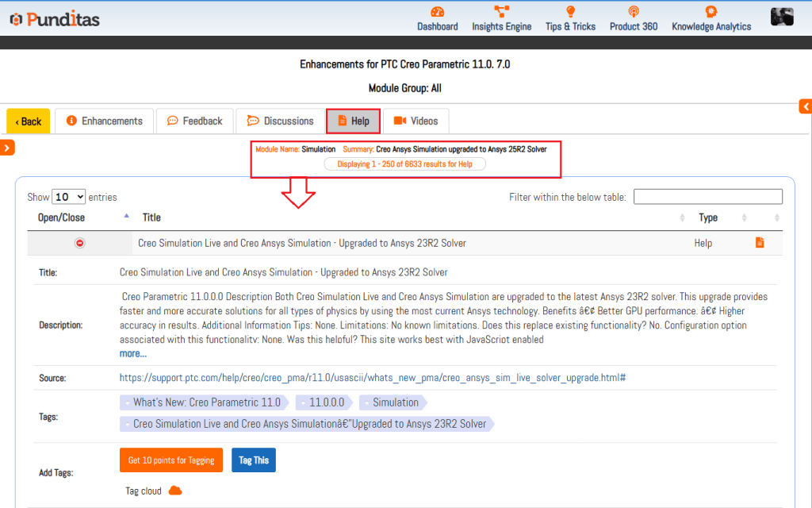Open the Product 360 icon
812x508 pixels.
click(x=633, y=12)
